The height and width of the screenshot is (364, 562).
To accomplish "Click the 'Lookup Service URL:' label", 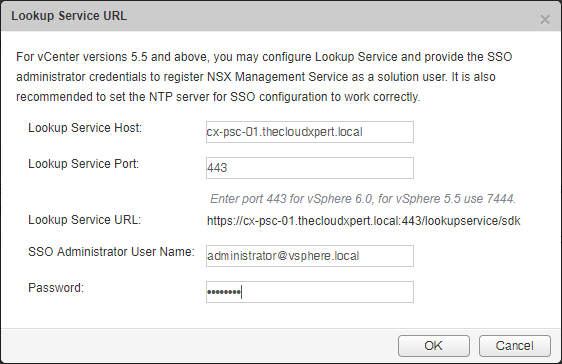I will [85, 220].
